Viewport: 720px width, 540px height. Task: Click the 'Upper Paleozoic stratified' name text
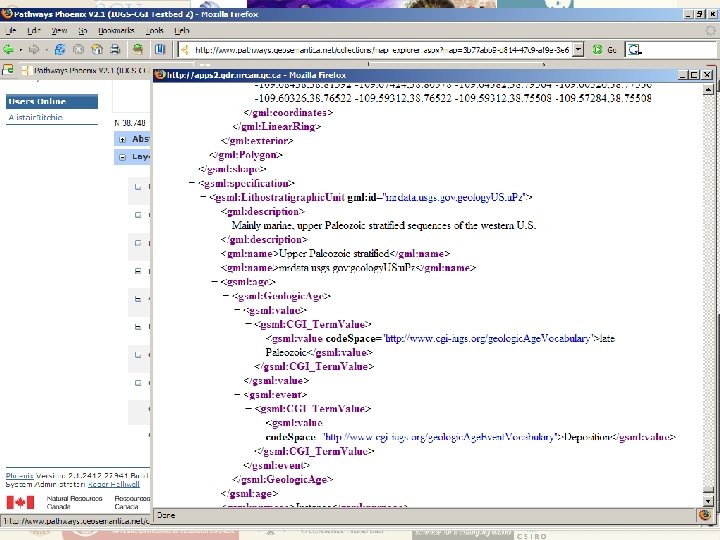335,253
